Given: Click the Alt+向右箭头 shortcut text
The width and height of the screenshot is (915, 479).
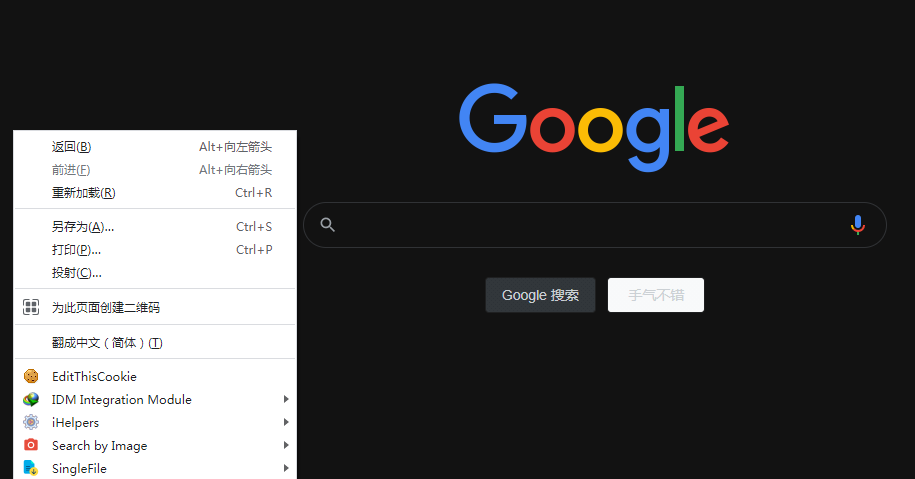Looking at the screenshot, I should point(235,170).
